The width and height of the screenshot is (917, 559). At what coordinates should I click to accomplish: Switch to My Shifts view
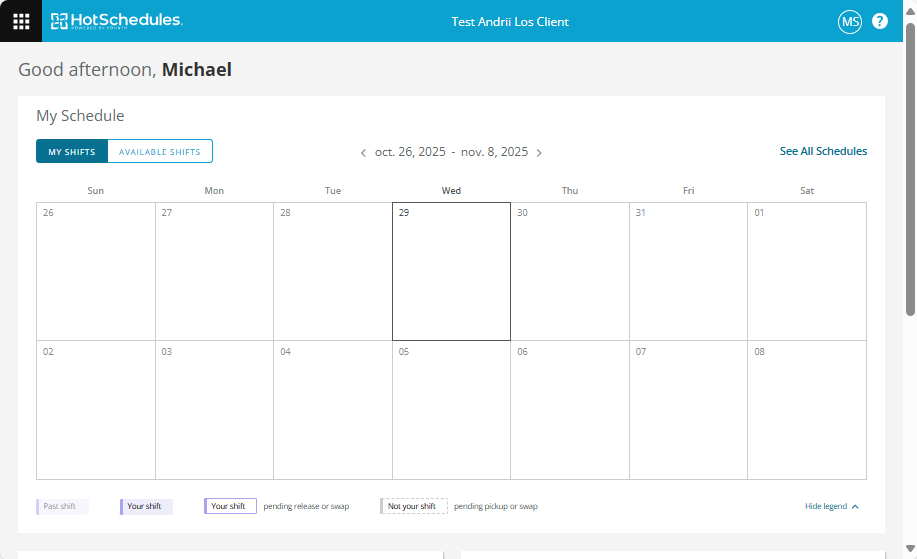pyautogui.click(x=72, y=152)
